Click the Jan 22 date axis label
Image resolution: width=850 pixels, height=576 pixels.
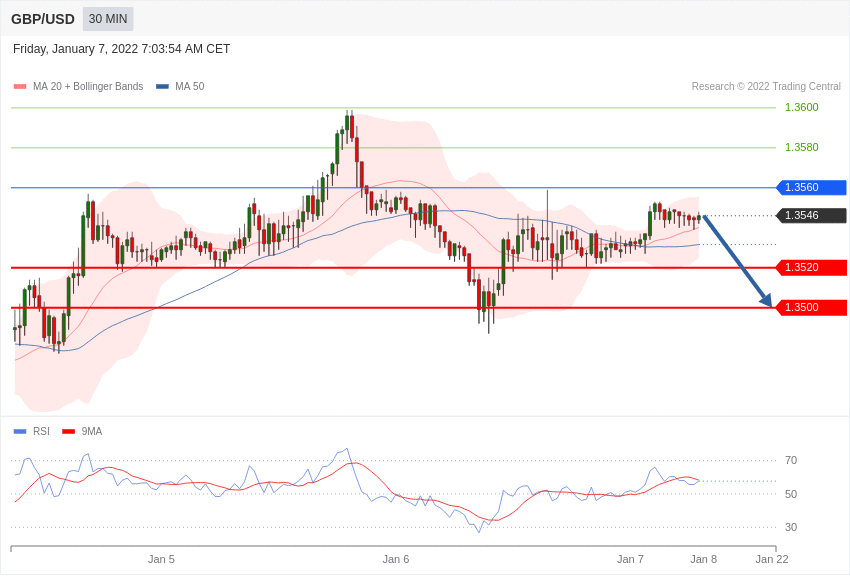772,559
